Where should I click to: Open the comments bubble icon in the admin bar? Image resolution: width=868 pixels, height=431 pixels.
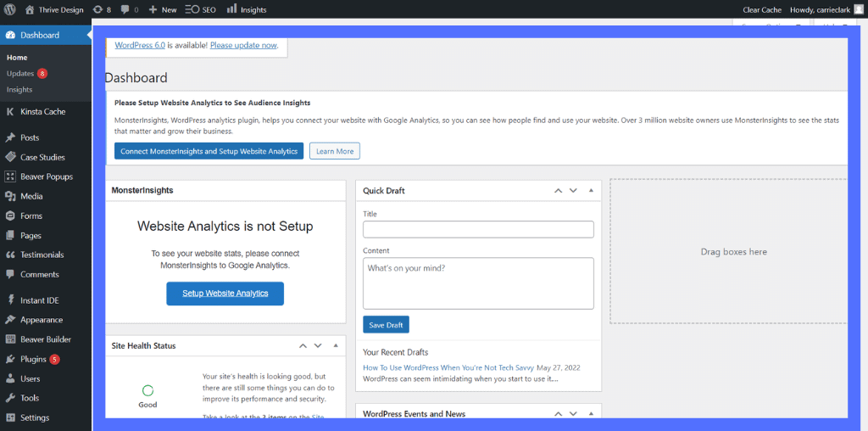coord(125,9)
